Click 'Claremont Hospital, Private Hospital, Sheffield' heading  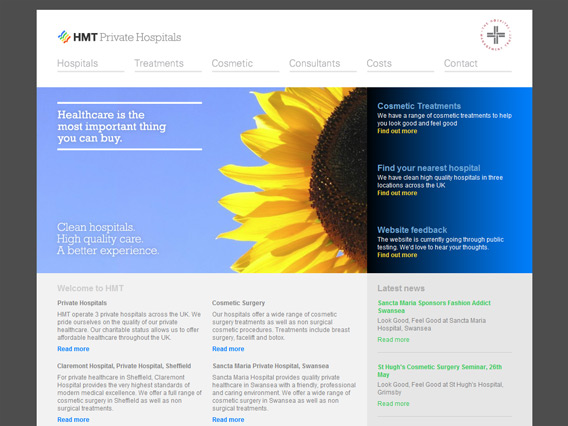click(124, 366)
